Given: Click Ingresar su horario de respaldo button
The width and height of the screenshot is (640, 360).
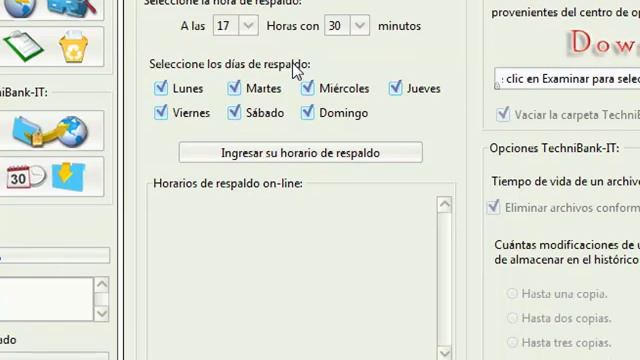Looking at the screenshot, I should coord(300,153).
